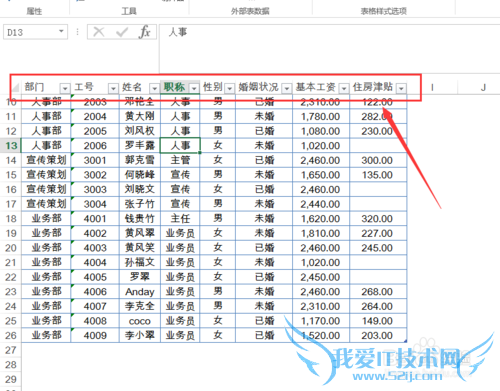Click cell with name 张子竹
500x391 pixels.
click(140, 204)
